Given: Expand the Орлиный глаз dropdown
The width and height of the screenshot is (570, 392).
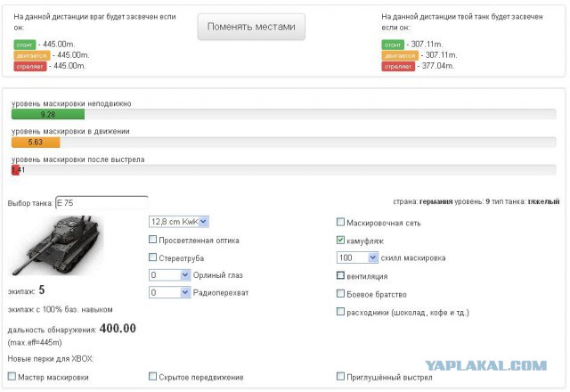Looking at the screenshot, I should pyautogui.click(x=169, y=275).
